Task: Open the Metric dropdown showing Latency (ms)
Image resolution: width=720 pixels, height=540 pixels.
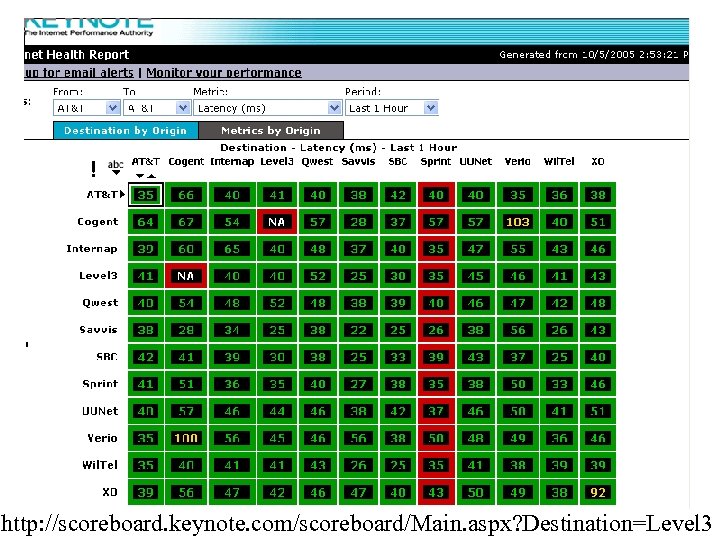Action: click(268, 108)
